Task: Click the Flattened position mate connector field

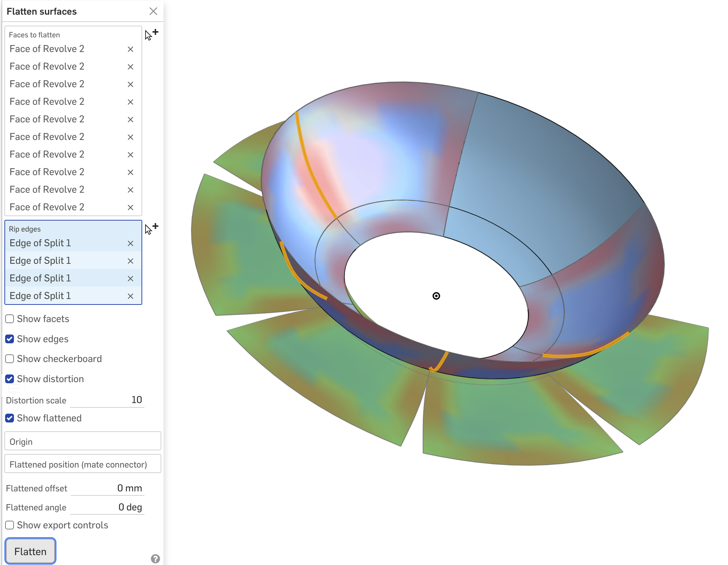Action: (82, 464)
